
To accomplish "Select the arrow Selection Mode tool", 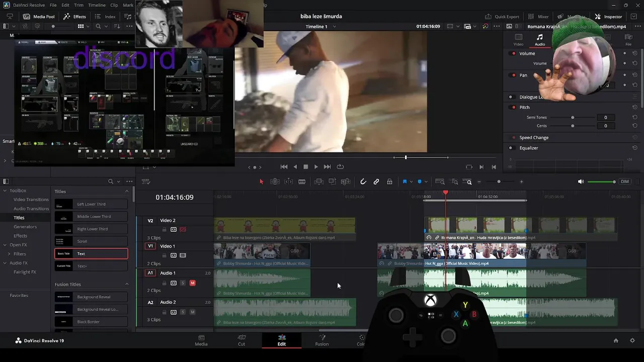I will 261,182.
